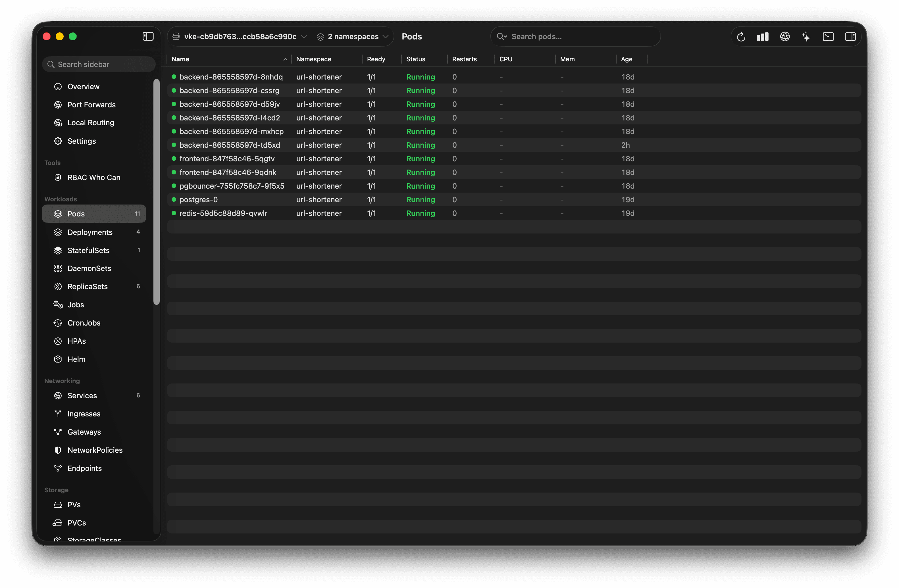Image resolution: width=899 pixels, height=588 pixels.
Task: Click the PVCs disk icon
Action: coord(57,523)
